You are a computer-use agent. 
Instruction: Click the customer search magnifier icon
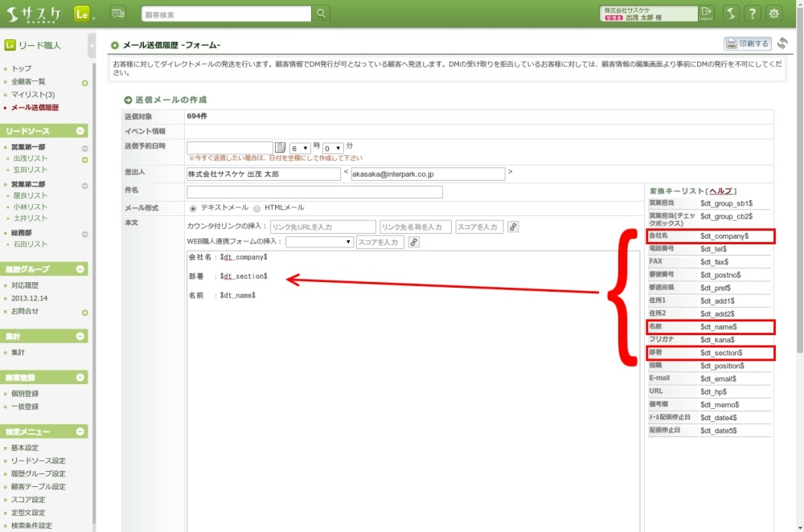click(321, 14)
